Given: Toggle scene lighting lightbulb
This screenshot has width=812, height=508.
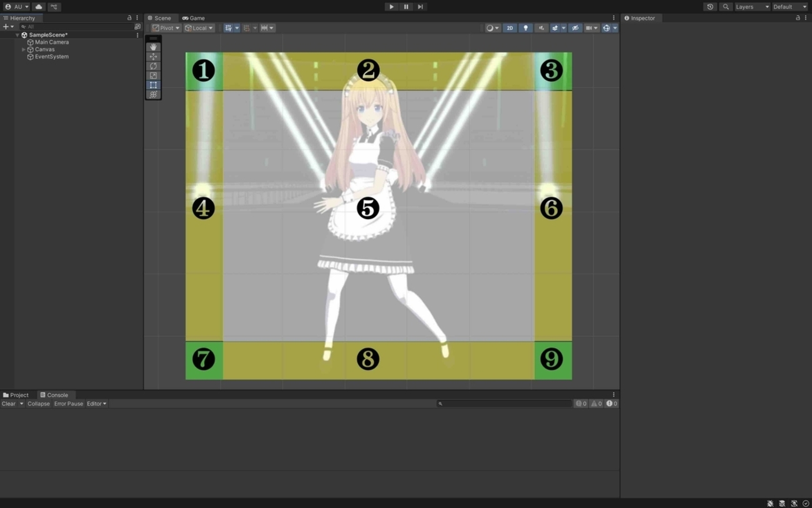Looking at the screenshot, I should tap(525, 28).
